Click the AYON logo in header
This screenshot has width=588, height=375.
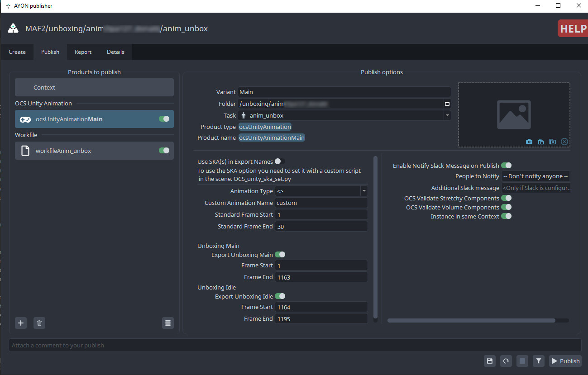click(x=13, y=28)
